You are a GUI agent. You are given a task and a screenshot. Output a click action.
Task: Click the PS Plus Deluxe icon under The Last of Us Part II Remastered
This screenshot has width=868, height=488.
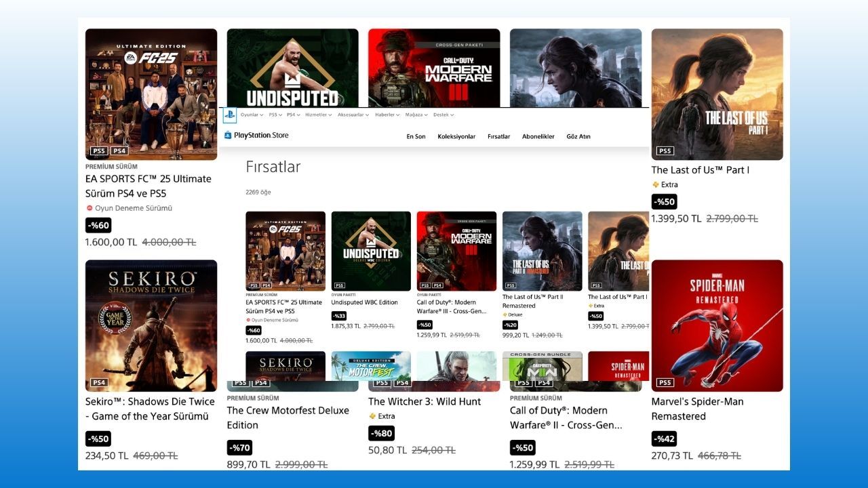pos(507,314)
